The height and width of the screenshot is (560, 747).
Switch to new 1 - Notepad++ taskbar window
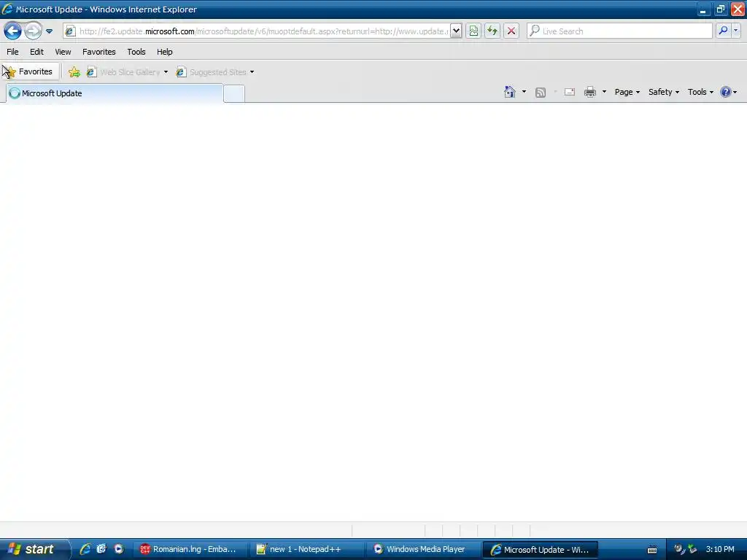(307, 550)
